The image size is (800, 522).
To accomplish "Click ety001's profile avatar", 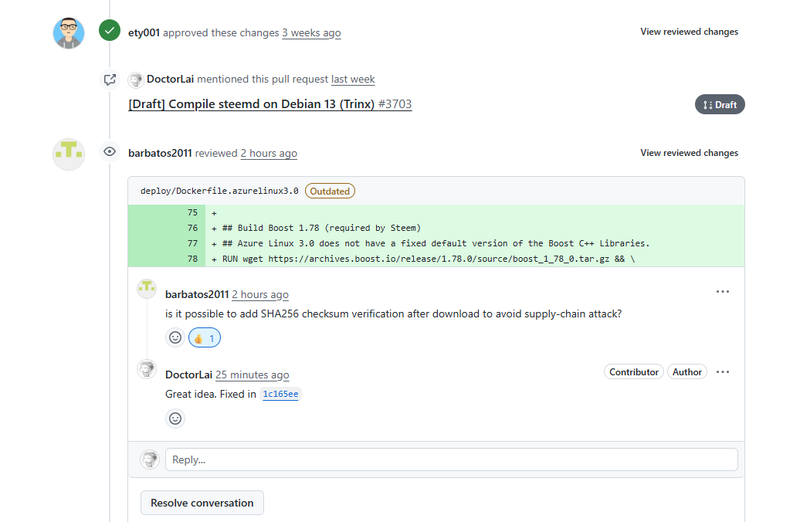I will [69, 32].
